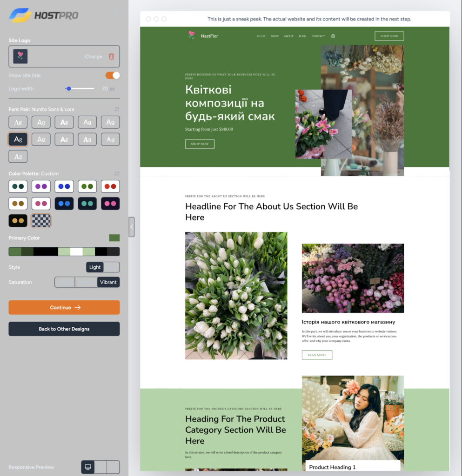Click SHOP NOW button in preview header

(389, 36)
